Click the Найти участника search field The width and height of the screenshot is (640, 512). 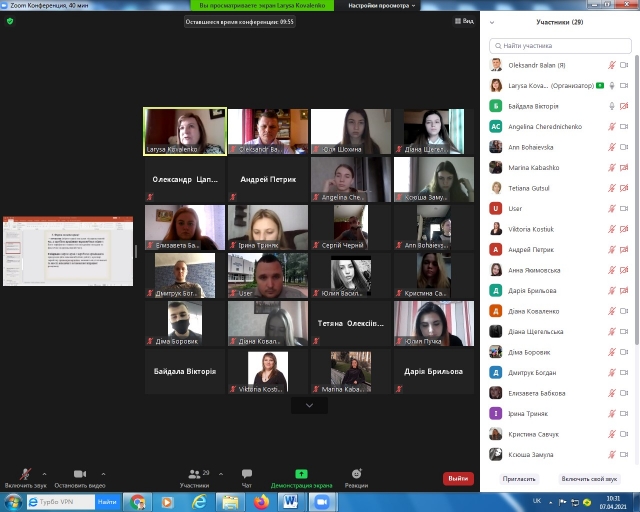(560, 46)
